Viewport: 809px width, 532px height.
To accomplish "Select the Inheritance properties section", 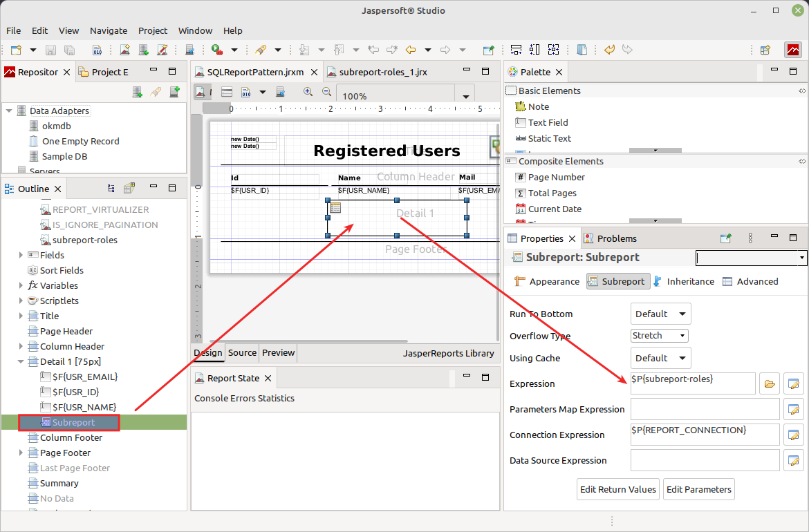I will click(684, 281).
